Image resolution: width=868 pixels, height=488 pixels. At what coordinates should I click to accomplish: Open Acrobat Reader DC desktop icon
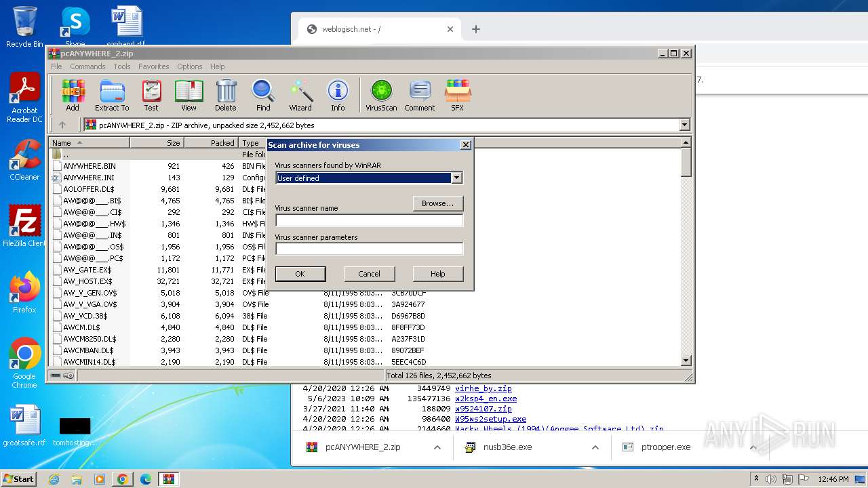coord(24,98)
